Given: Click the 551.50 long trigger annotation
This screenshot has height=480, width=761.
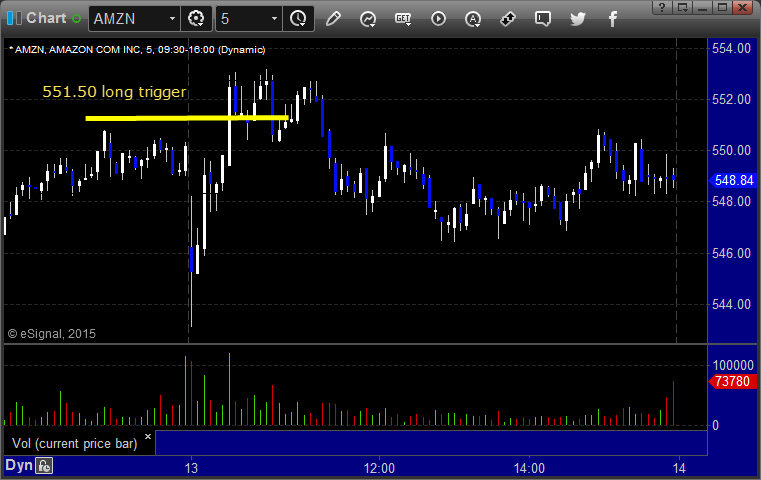Looking at the screenshot, I should click(x=114, y=92).
